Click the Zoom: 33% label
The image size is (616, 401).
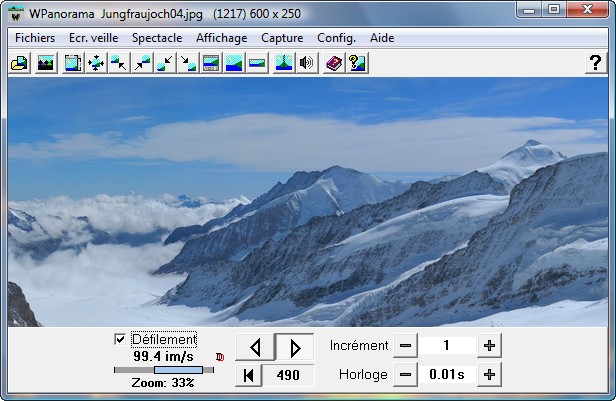coord(163,383)
